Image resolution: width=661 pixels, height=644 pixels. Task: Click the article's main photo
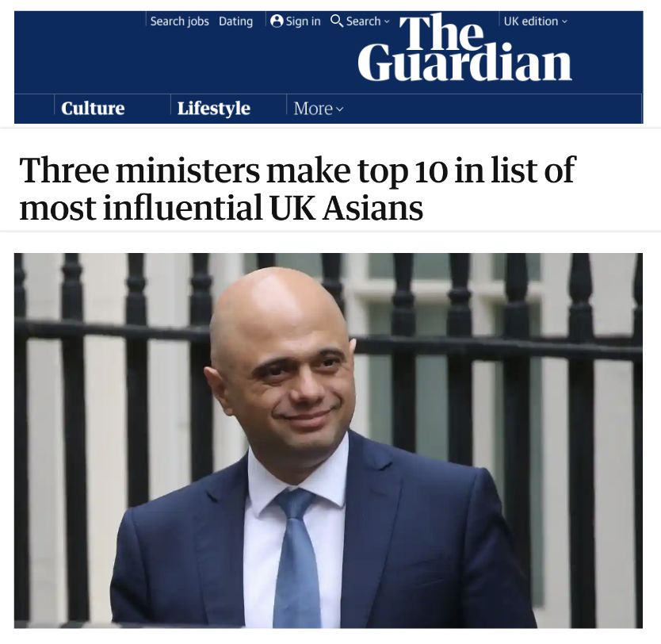click(x=328, y=441)
